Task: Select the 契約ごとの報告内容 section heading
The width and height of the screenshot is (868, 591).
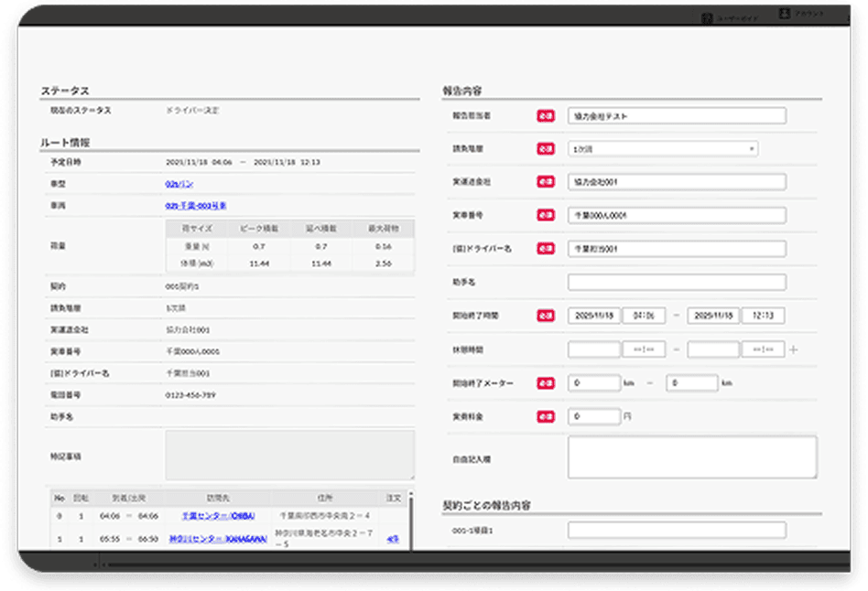Action: pyautogui.click(x=486, y=505)
